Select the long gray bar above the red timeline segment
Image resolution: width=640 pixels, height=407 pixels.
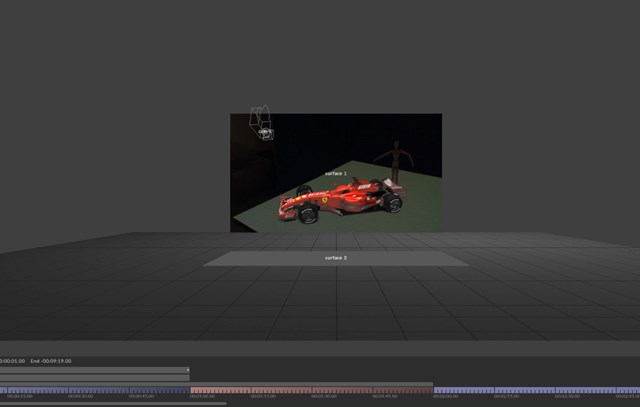pos(216,384)
